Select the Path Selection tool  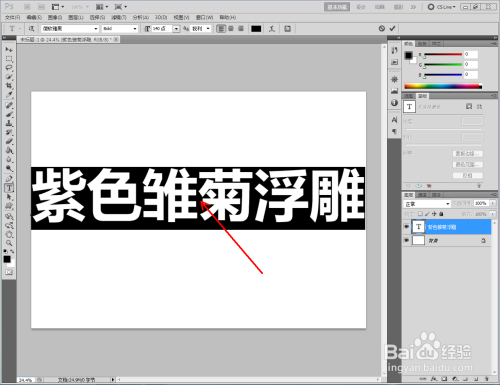coord(9,197)
